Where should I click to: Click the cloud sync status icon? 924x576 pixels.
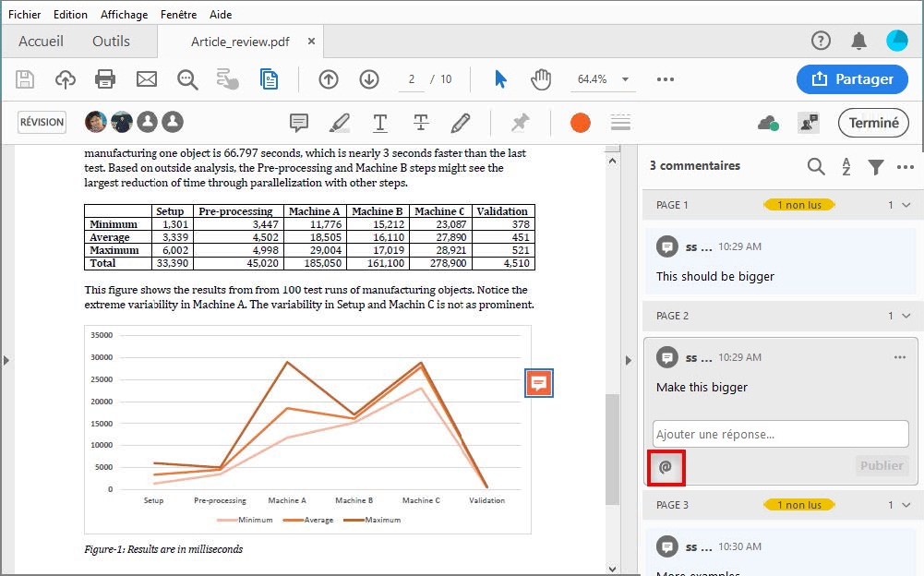pos(768,123)
